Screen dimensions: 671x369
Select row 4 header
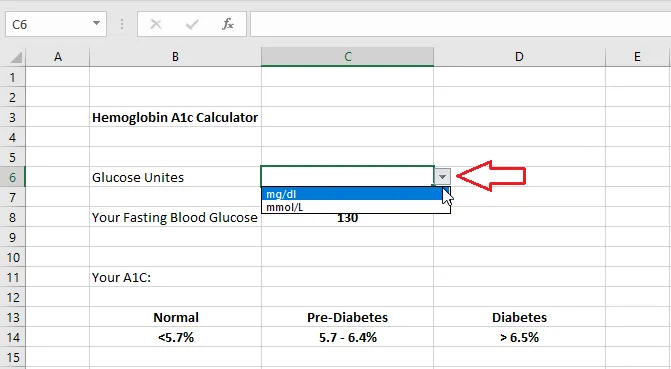pyautogui.click(x=13, y=137)
